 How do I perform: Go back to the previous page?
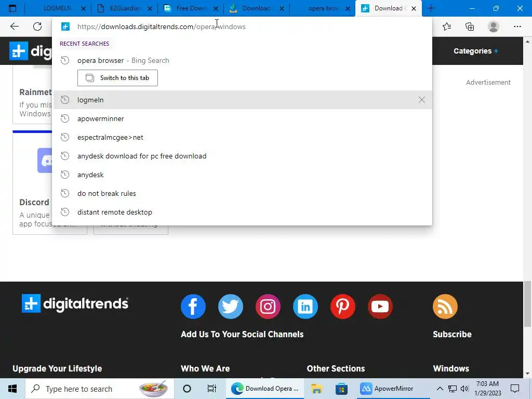[14, 26]
